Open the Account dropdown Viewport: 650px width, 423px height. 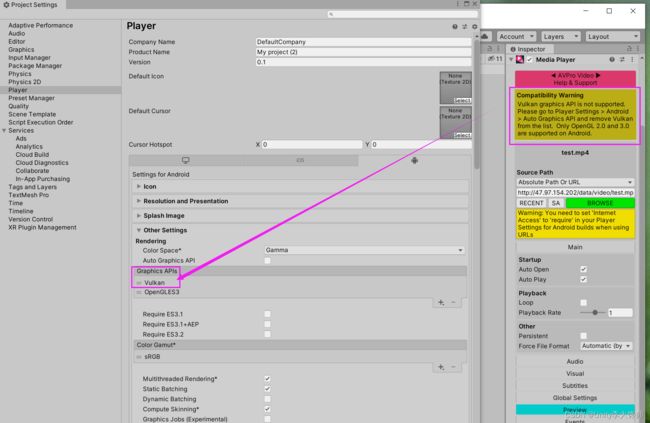517,36
